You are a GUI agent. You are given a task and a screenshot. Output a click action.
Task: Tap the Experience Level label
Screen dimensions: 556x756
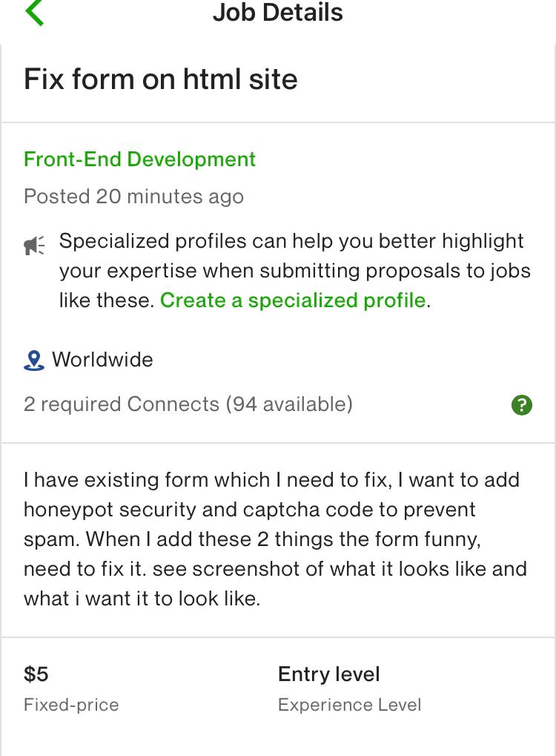350,705
